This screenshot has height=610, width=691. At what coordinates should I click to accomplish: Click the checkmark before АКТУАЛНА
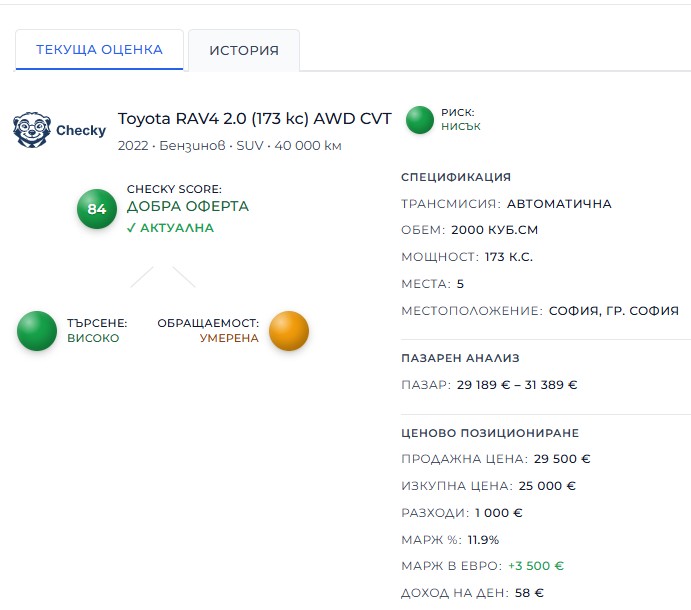pos(131,228)
